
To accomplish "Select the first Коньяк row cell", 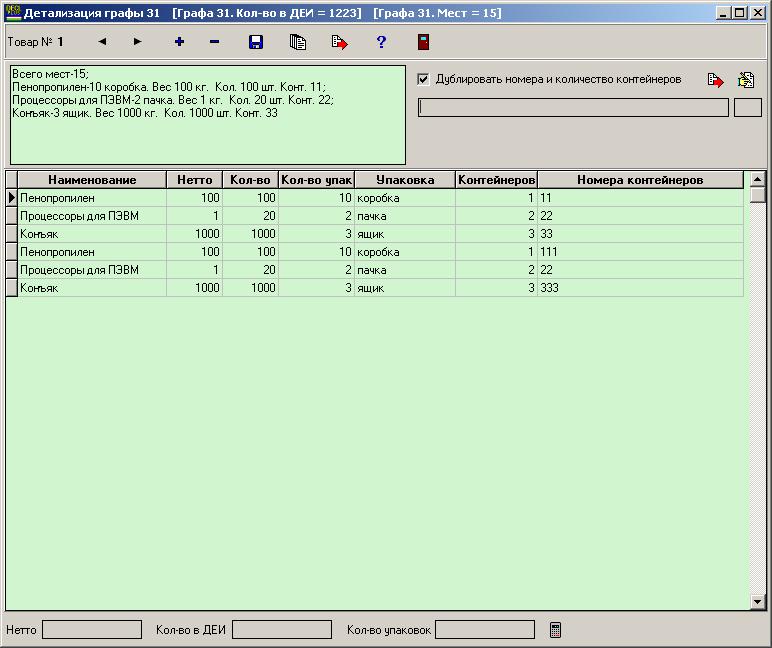I will tap(92, 234).
